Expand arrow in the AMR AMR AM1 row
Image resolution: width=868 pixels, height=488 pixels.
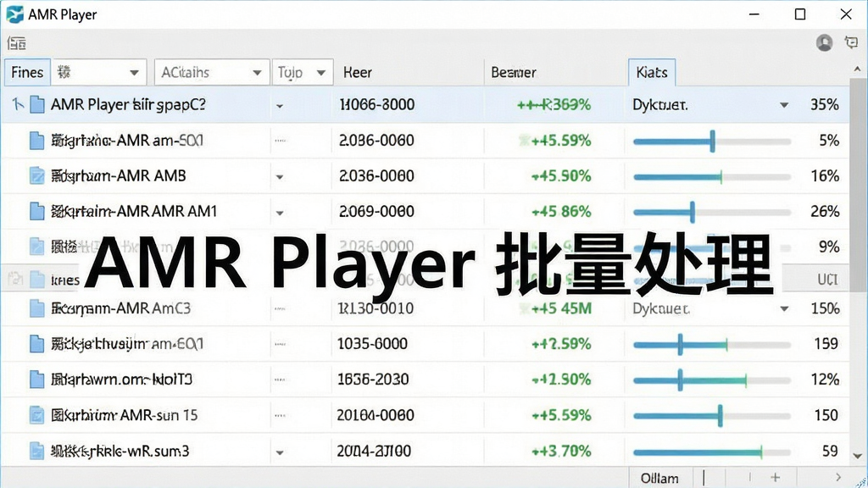pyautogui.click(x=280, y=213)
